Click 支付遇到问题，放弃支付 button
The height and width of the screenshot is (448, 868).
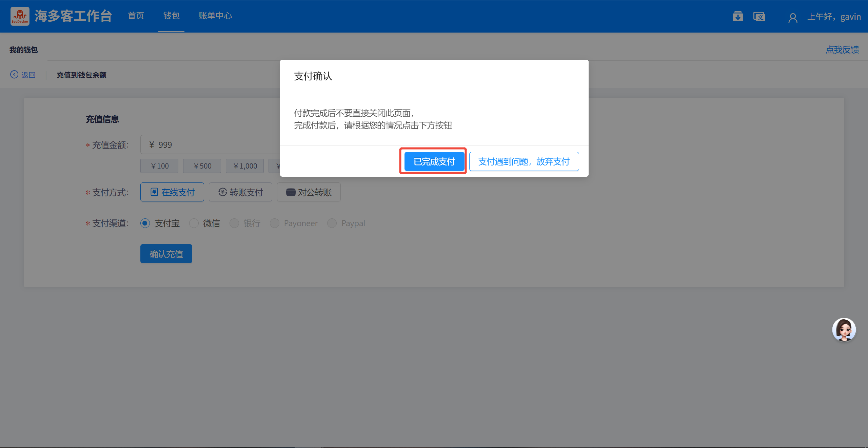tap(524, 161)
